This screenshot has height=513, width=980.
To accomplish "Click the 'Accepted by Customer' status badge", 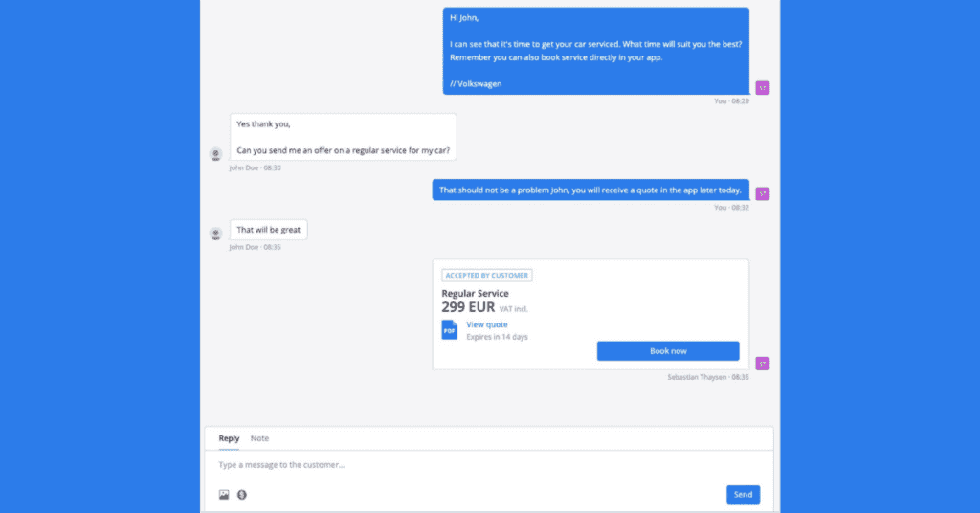I will [x=487, y=276].
